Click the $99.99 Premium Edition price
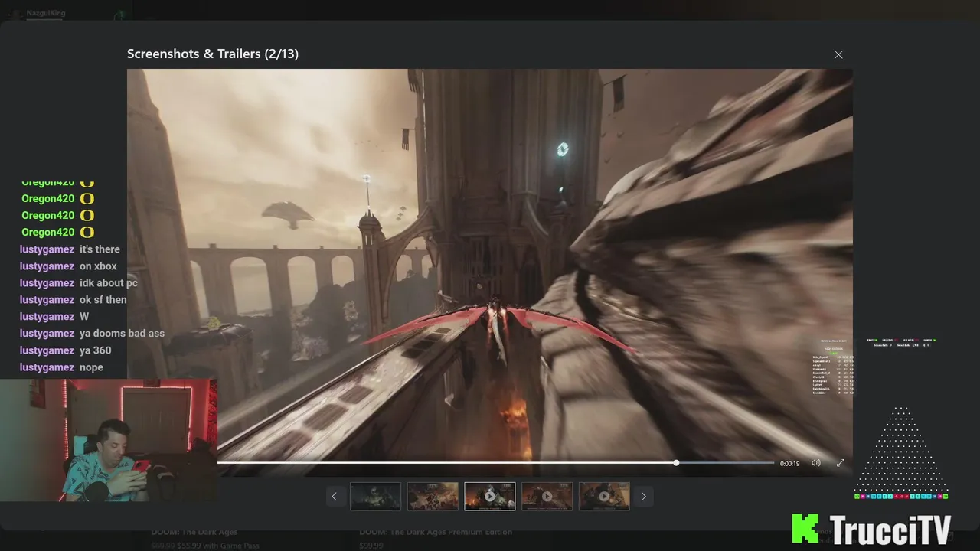980x551 pixels. pyautogui.click(x=371, y=546)
